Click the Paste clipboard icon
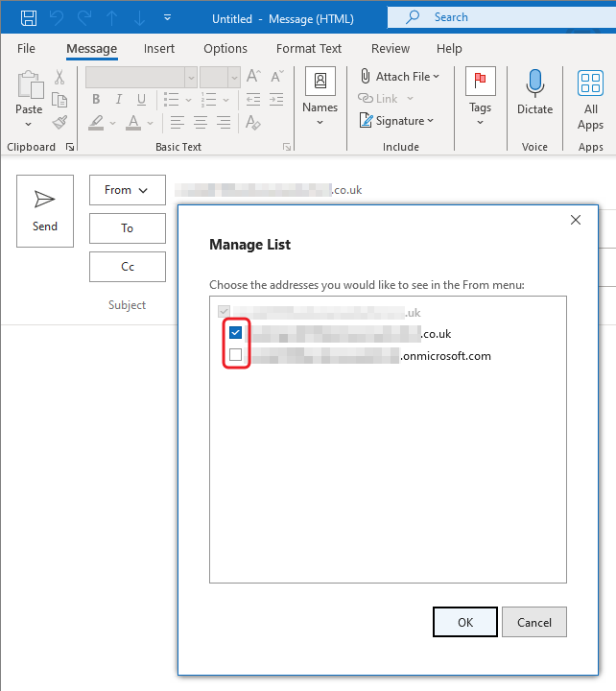Screen dimensions: 616x691 click(x=31, y=84)
